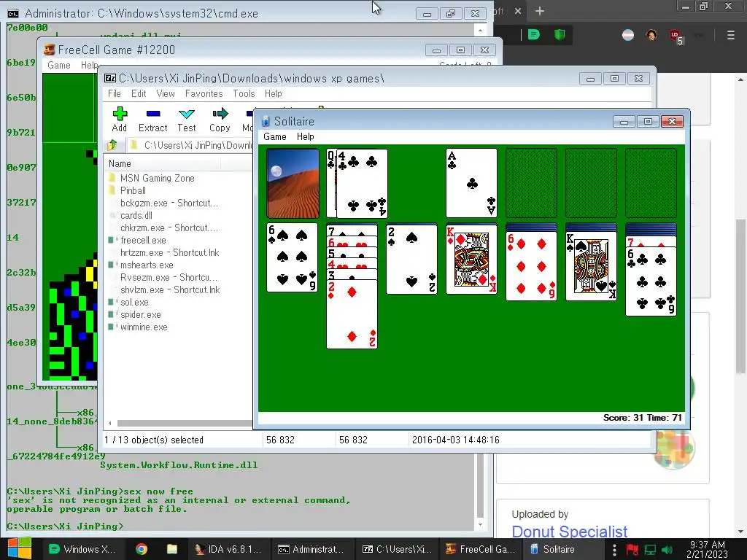Click empty foundation slot next to Ace
Screen dimensions: 747x560
[x=531, y=183]
